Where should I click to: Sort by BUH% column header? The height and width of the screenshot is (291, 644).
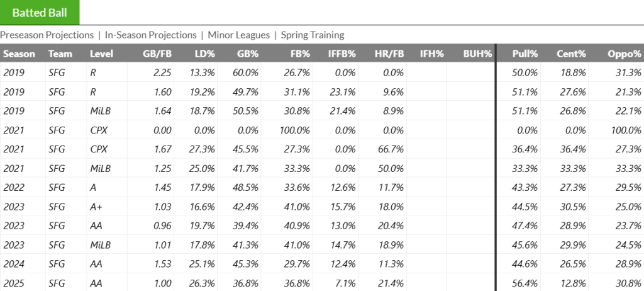[477, 54]
